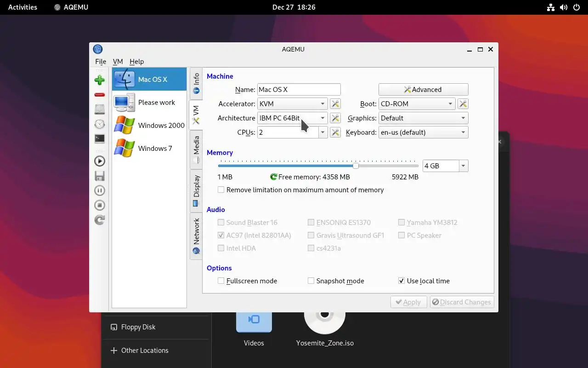The image size is (588, 368).
Task: Open the volume icon in top bar
Action: 564,7
